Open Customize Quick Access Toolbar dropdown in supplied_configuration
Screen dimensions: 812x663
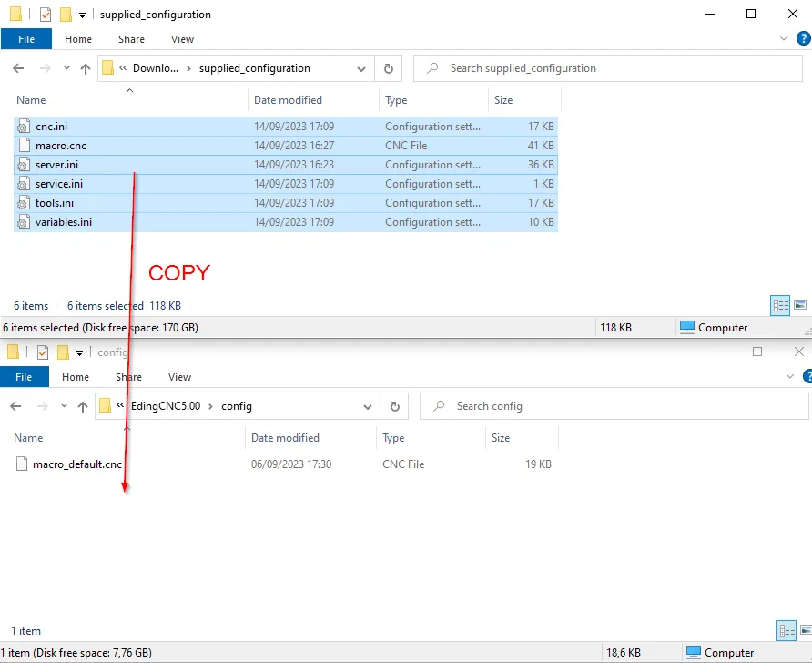pyautogui.click(x=82, y=15)
